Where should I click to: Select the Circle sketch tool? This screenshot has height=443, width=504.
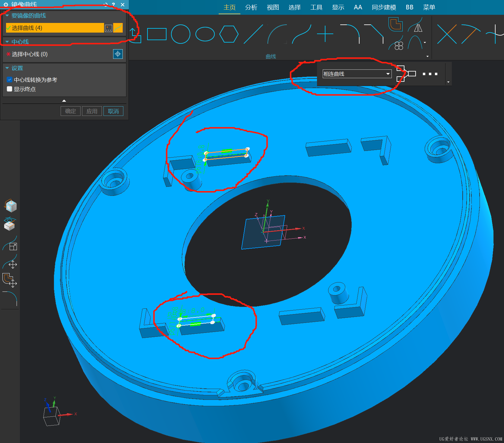click(x=181, y=34)
